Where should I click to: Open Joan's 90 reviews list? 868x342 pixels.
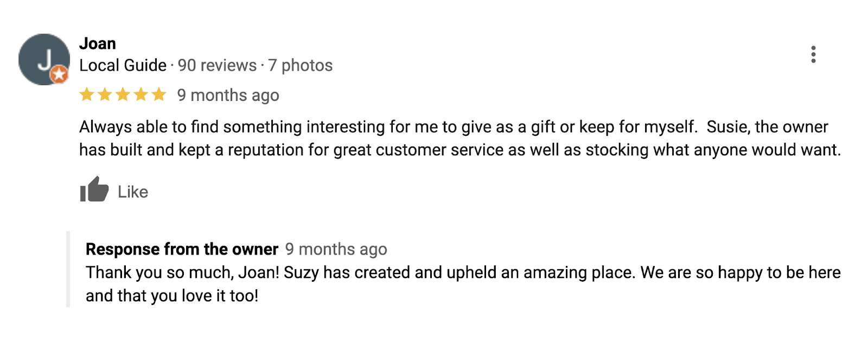(216, 65)
